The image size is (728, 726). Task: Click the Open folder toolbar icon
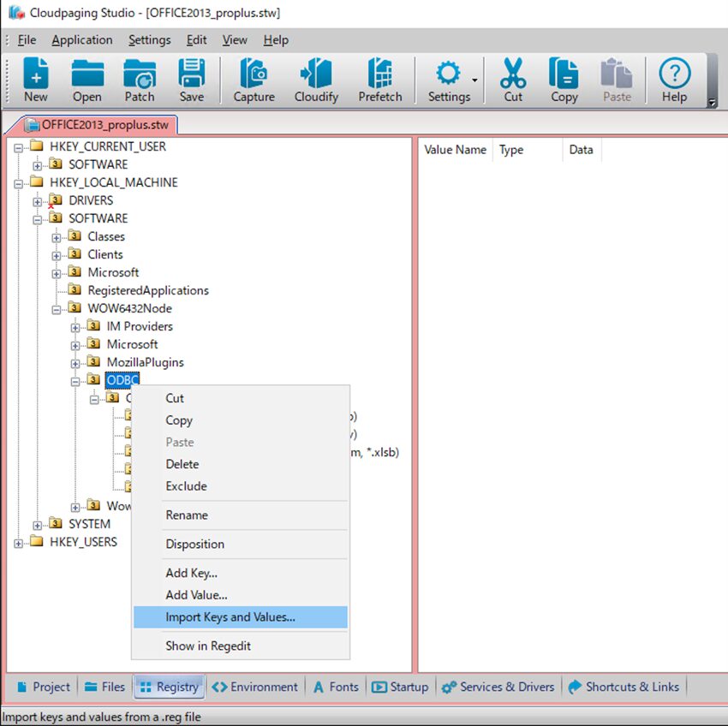pyautogui.click(x=87, y=74)
